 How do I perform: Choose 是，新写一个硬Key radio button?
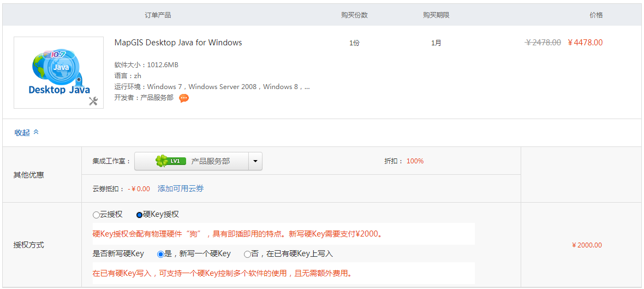point(160,254)
